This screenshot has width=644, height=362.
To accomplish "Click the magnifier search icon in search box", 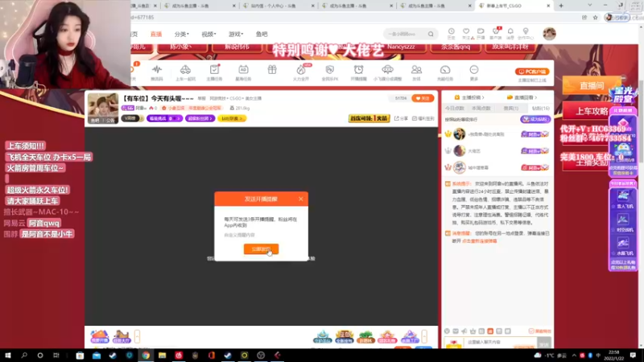I will point(431,34).
